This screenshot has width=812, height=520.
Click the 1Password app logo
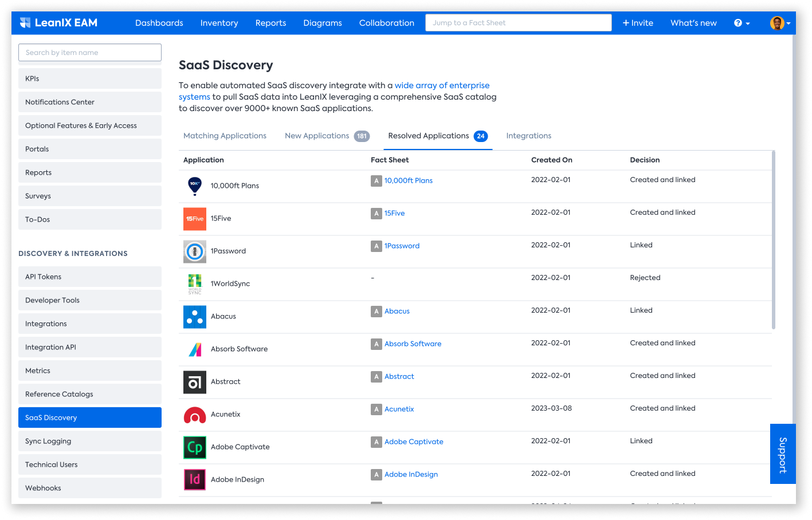click(195, 251)
